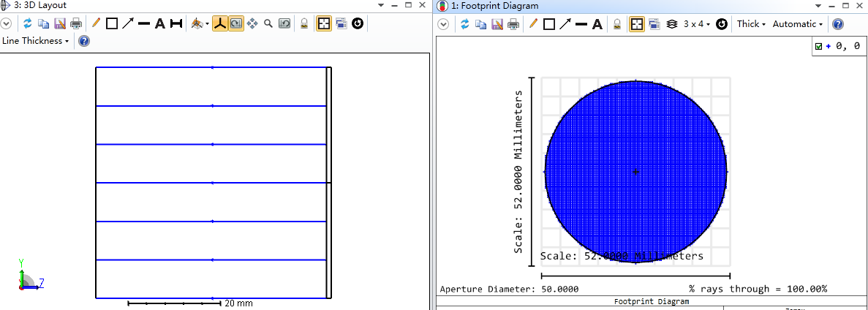Click 3D Layout window title
This screenshot has width=868, height=310.
point(34,5)
